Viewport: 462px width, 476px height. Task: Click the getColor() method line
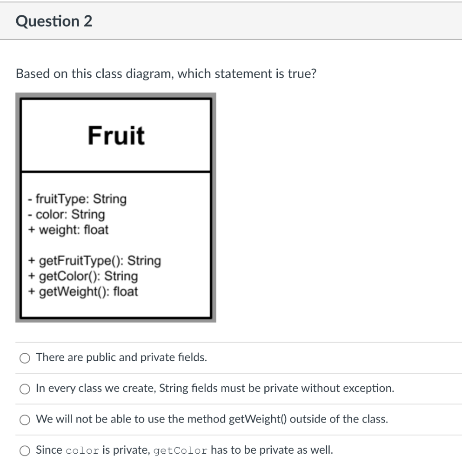pyautogui.click(x=82, y=276)
